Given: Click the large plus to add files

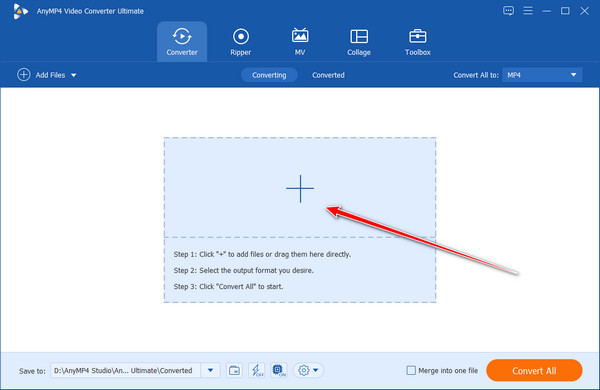Looking at the screenshot, I should 300,188.
